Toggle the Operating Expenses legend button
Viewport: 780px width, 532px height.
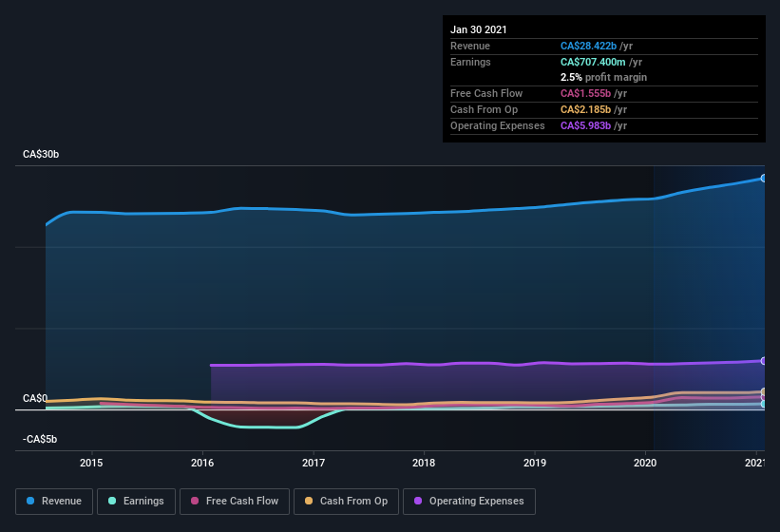click(x=469, y=502)
